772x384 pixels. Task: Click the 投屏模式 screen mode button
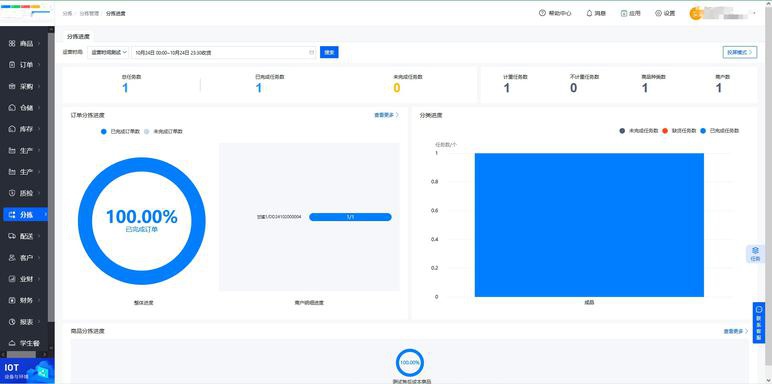(x=740, y=52)
